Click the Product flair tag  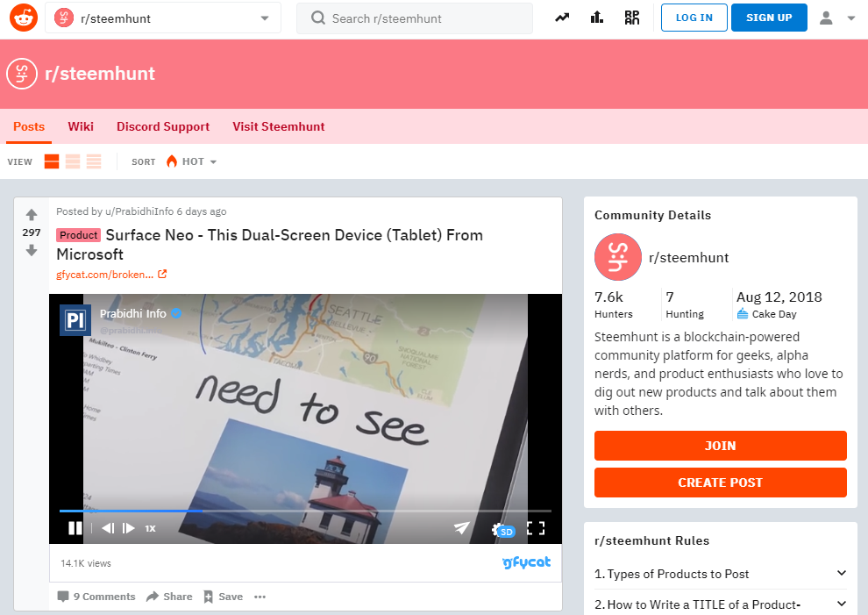pos(79,235)
